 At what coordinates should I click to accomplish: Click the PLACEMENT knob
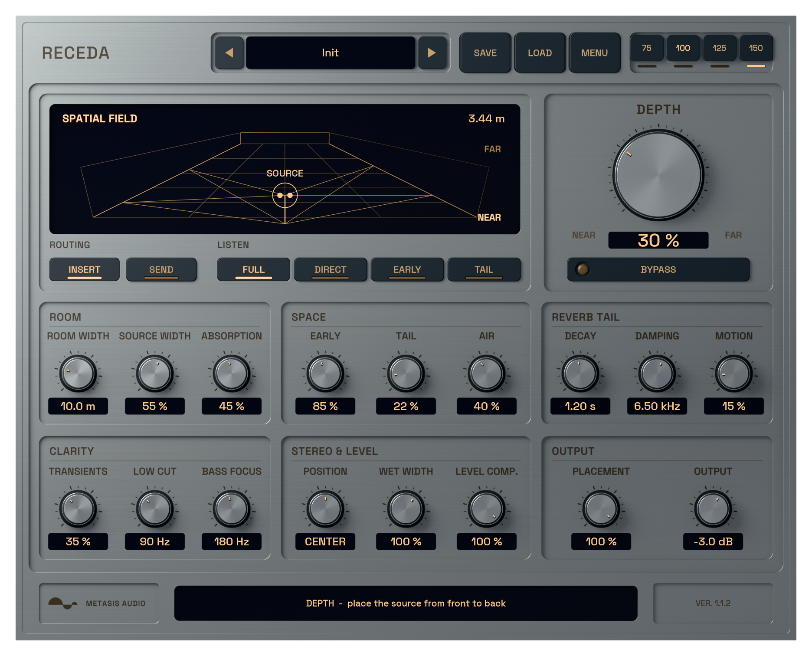[x=601, y=509]
